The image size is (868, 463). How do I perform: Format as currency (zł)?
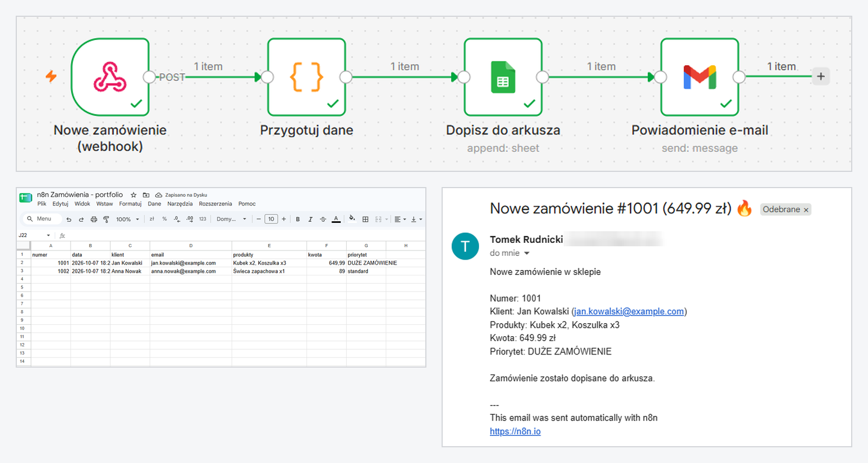(152, 219)
